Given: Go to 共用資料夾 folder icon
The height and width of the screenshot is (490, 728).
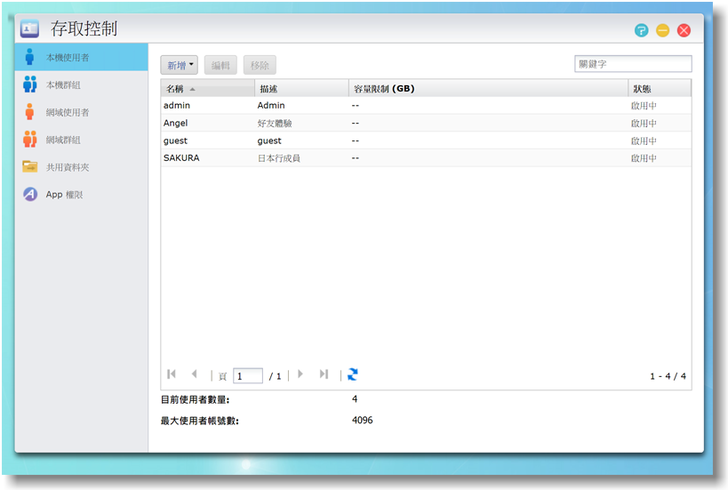Looking at the screenshot, I should (x=30, y=167).
